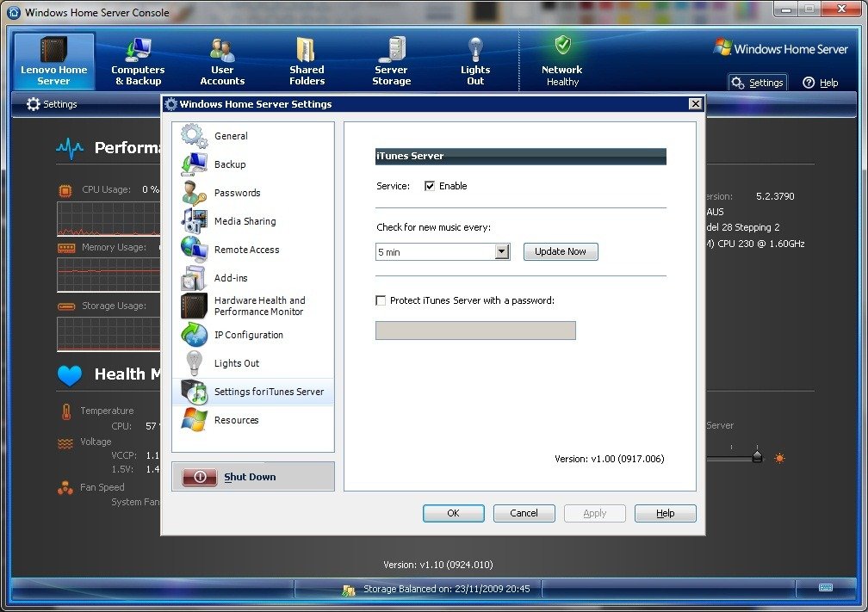Screen dimensions: 868x612
Task: Open the Lights Out tab in top bar
Action: point(475,61)
